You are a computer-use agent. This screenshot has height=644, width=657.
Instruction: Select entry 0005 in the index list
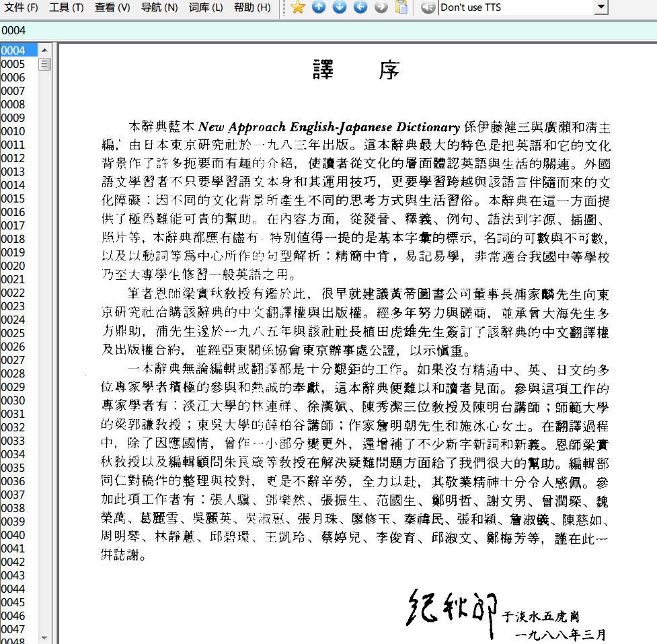pos(19,64)
